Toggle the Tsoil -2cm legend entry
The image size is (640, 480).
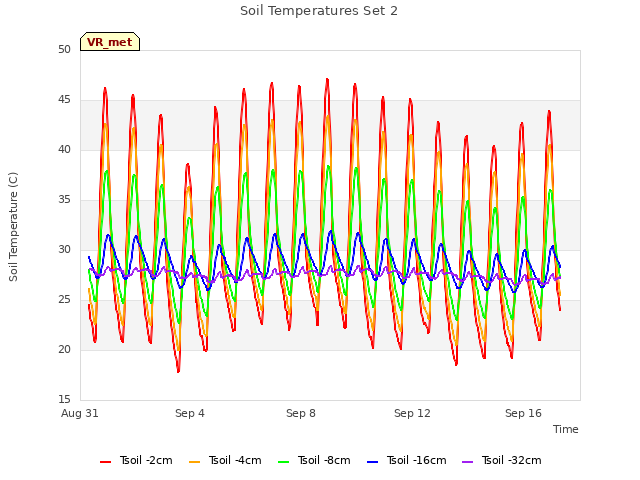(x=136, y=460)
